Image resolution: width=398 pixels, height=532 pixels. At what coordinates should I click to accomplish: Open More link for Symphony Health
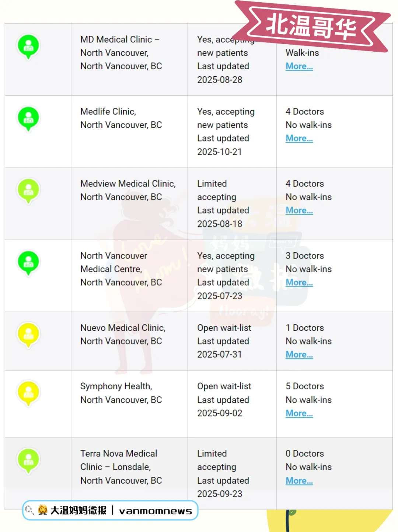click(x=299, y=413)
